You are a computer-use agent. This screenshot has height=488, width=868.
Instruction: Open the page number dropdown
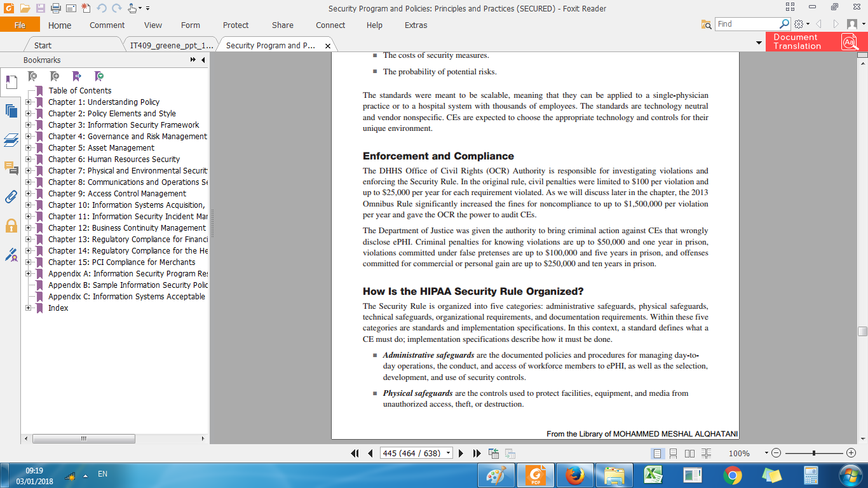point(449,453)
